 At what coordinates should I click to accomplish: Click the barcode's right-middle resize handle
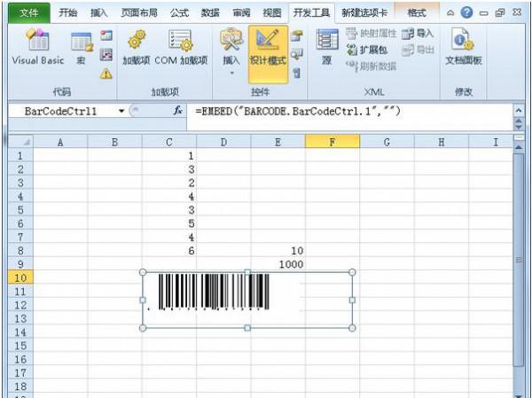coord(352,300)
